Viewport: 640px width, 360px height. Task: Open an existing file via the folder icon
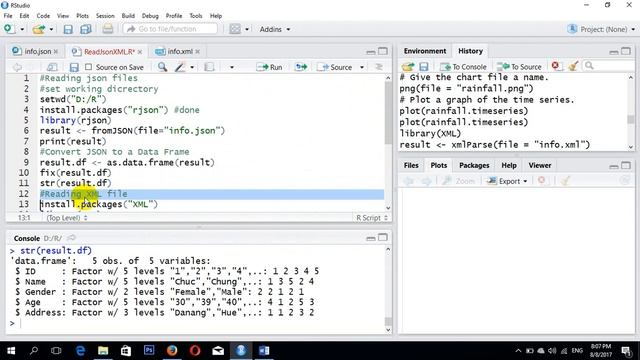[x=39, y=29]
